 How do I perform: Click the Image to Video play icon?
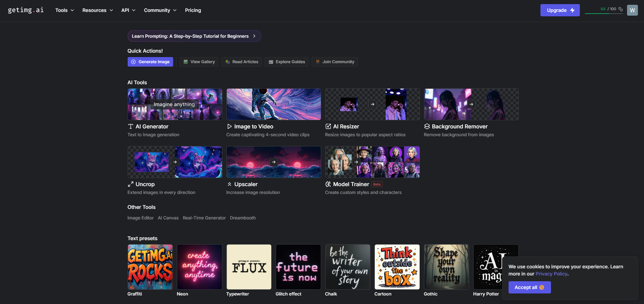tap(229, 126)
